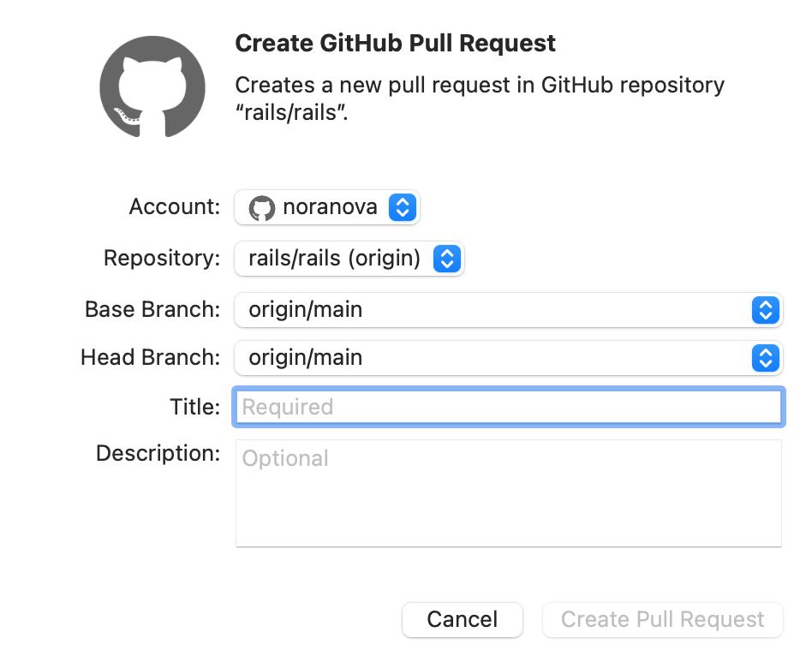Open the Account dropdown showing noranova
This screenshot has width=812, height=668.
327,207
